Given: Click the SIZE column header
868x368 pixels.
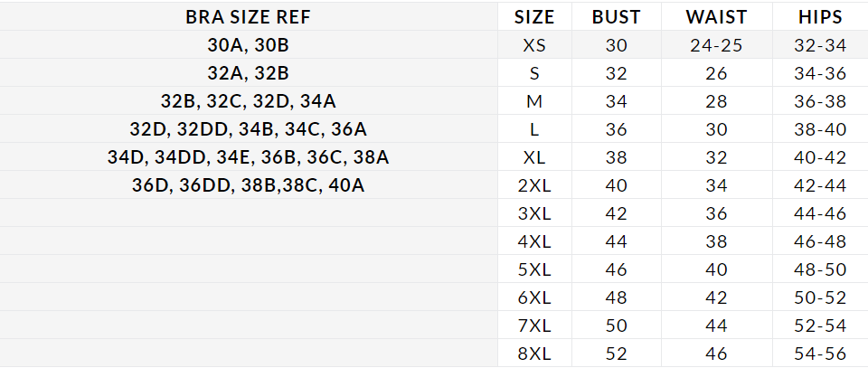Looking at the screenshot, I should click(534, 16).
